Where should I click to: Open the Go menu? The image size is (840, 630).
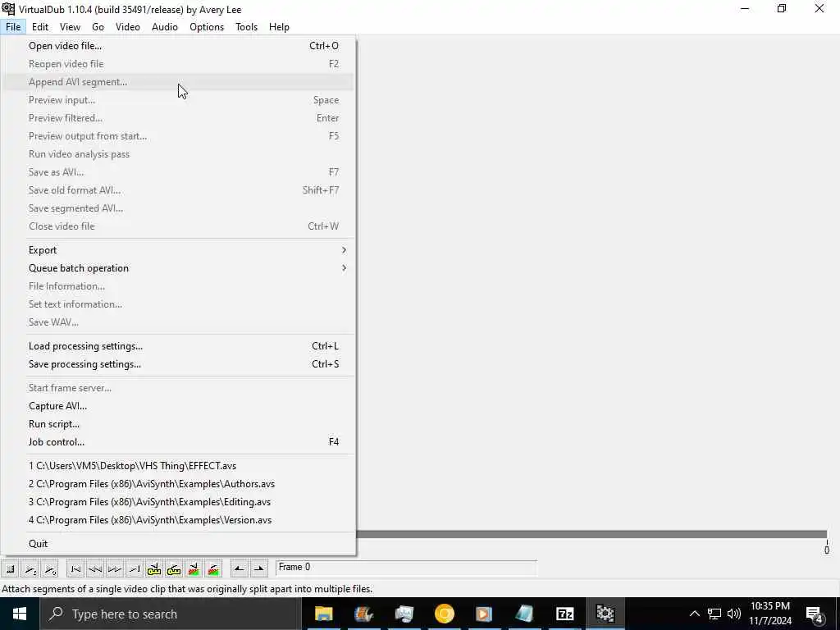[x=98, y=27]
